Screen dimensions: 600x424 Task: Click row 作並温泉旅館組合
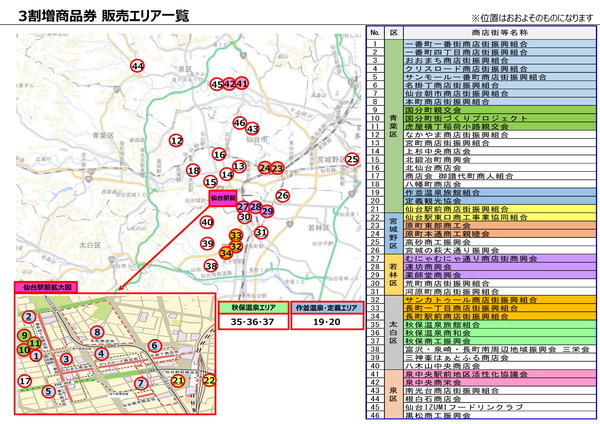[500, 192]
